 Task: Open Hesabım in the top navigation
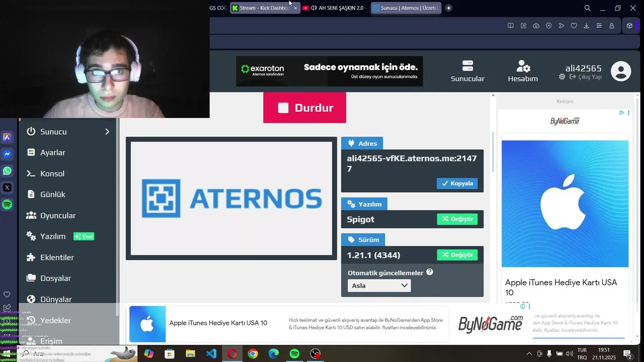point(523,71)
